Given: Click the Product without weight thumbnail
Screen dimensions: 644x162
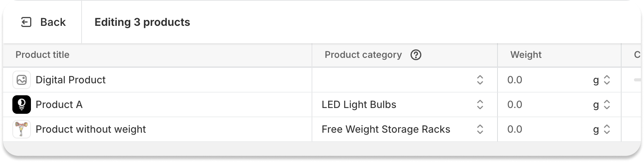Looking at the screenshot, I should 22,129.
